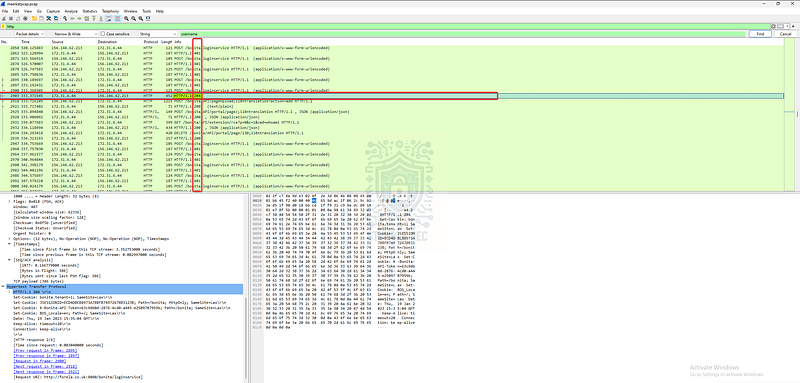Add a display filter button with plus icon

793,26
